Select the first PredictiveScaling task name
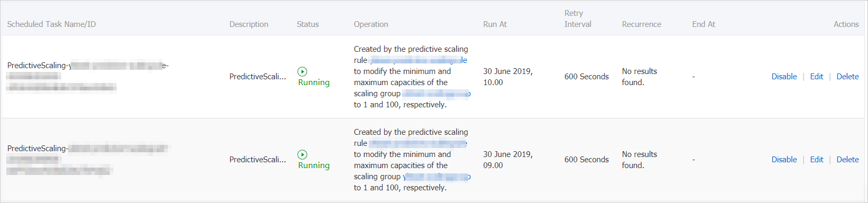Image resolution: width=868 pixels, height=203 pixels. [x=88, y=77]
